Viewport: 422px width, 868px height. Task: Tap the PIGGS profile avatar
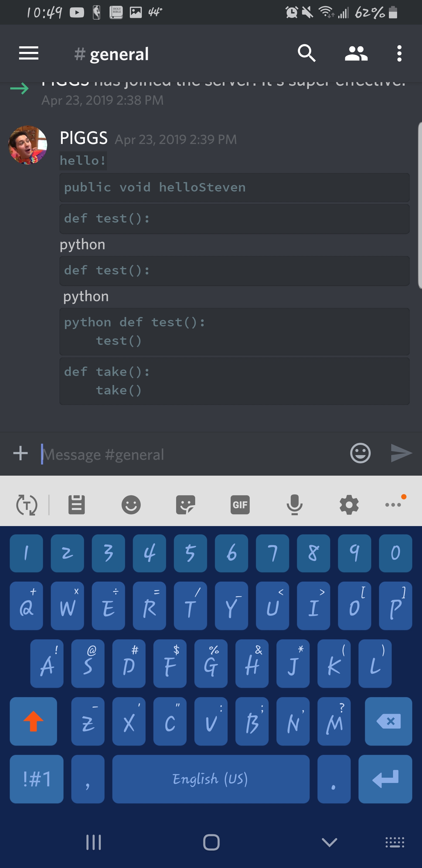tap(28, 145)
